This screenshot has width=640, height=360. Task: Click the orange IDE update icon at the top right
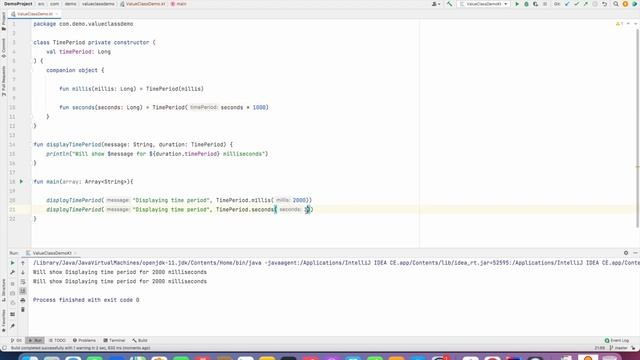click(625, 4)
